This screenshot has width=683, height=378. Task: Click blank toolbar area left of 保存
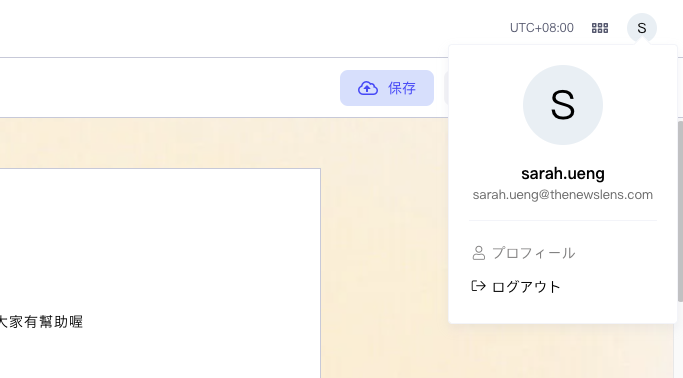click(x=170, y=88)
